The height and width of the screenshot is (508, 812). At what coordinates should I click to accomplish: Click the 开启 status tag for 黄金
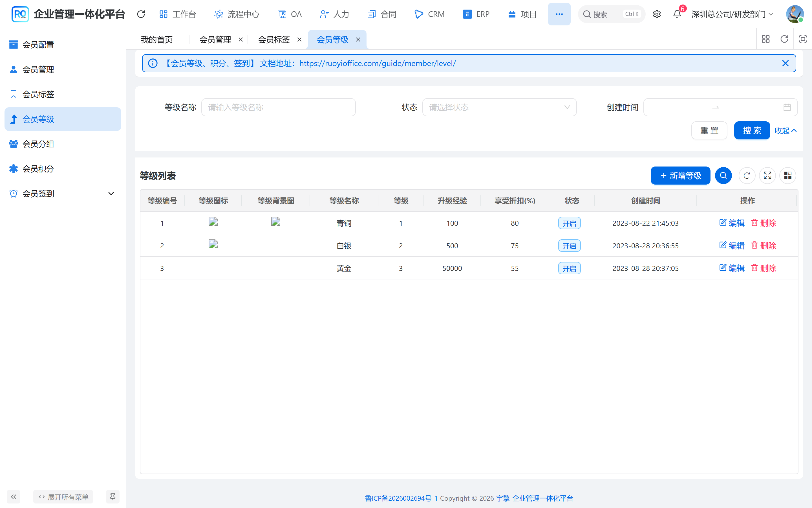[x=570, y=268]
